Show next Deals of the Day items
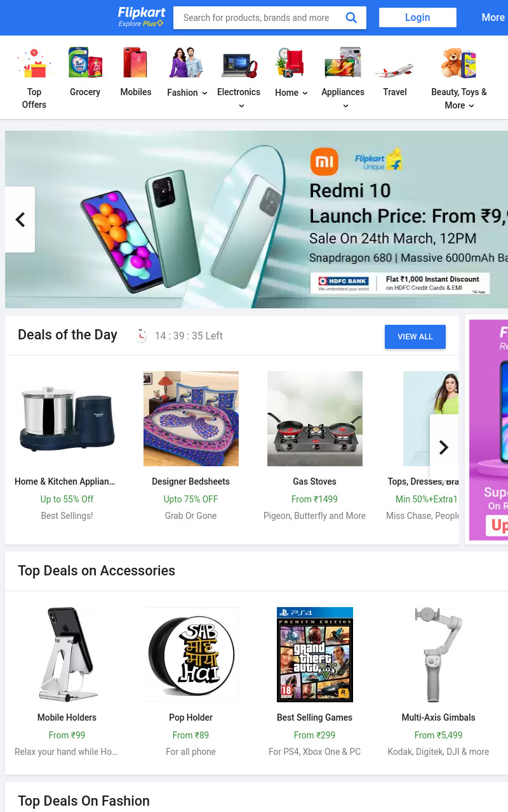 point(444,447)
